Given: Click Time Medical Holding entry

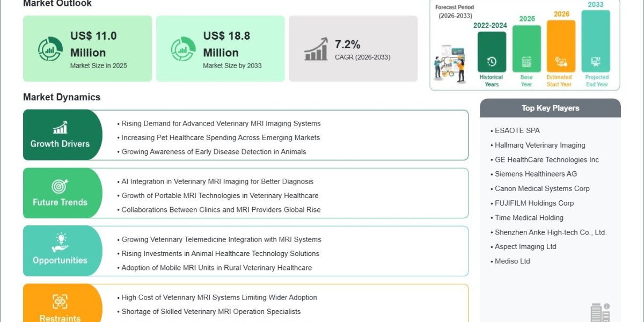Looking at the screenshot, I should tap(529, 217).
